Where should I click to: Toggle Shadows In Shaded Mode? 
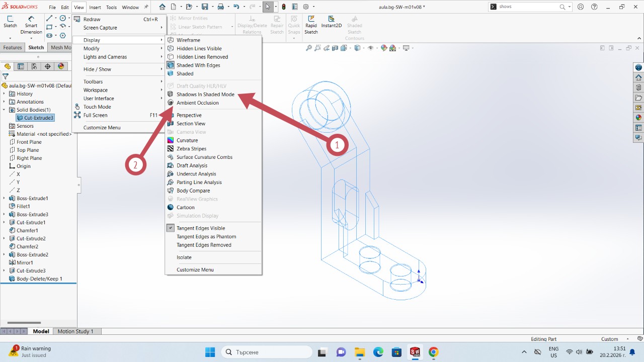pos(205,95)
